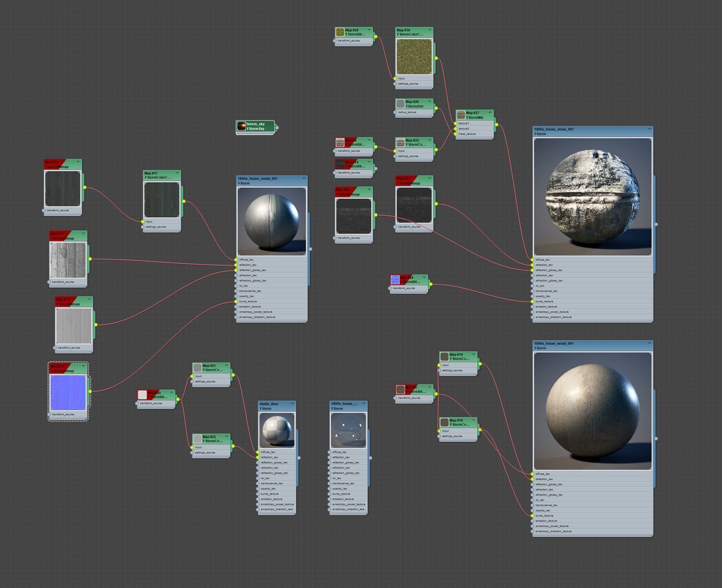Screen dimensions: 722x588
Task: Click emission_texture slot on 1800s_house_stone_001
Action: 593,307
